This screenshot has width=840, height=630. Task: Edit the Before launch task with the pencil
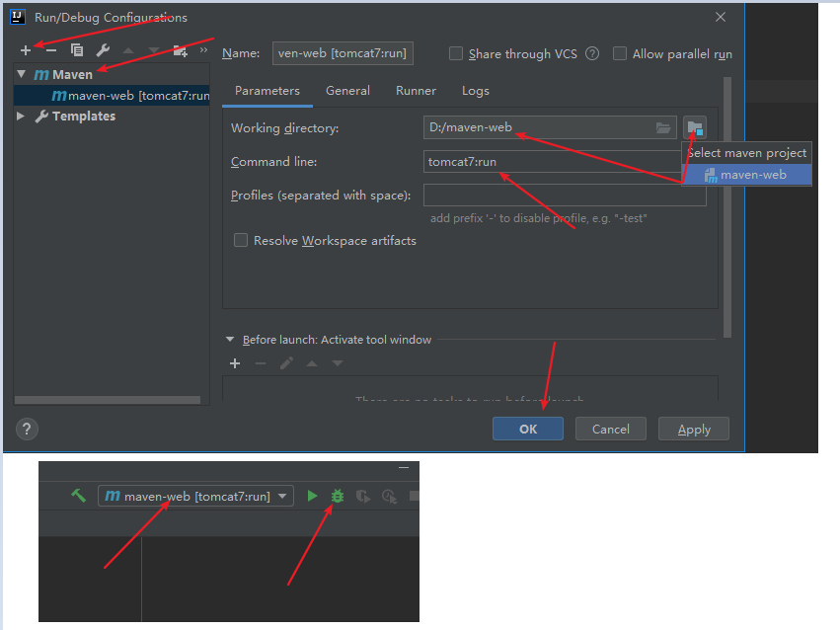pos(286,363)
